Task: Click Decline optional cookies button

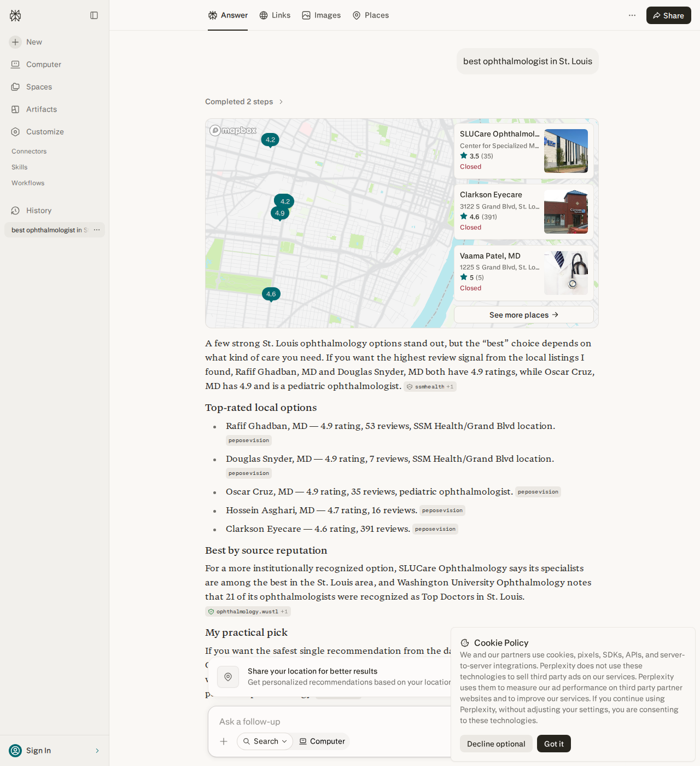Action: pos(496,744)
